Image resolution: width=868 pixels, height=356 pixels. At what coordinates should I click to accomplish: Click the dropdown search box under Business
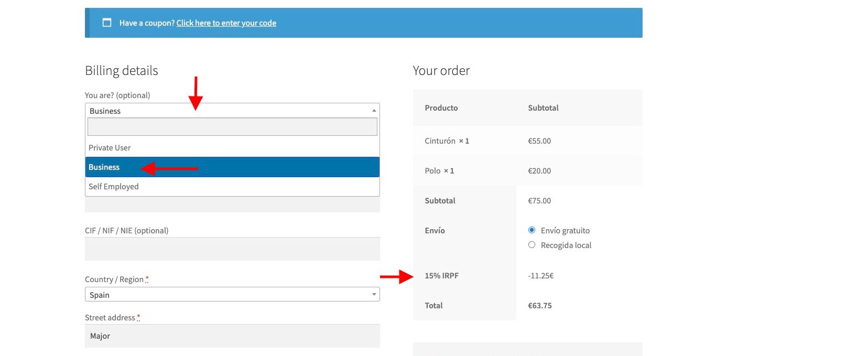[x=232, y=126]
